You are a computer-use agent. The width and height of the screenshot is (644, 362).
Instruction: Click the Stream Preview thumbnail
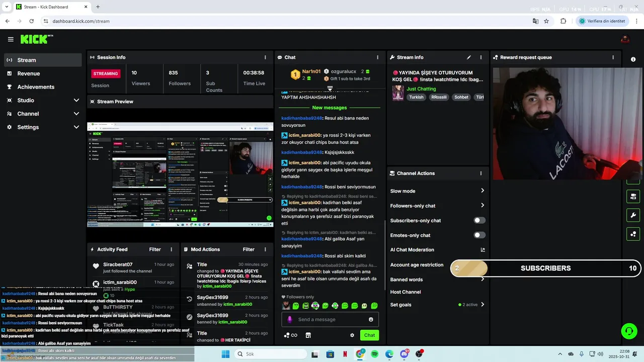(x=180, y=174)
